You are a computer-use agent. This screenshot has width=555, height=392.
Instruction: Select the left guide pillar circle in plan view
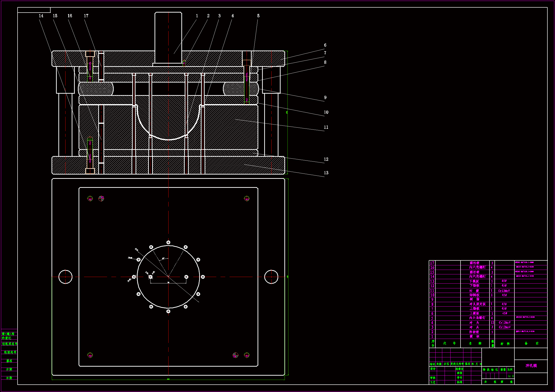[65, 277]
